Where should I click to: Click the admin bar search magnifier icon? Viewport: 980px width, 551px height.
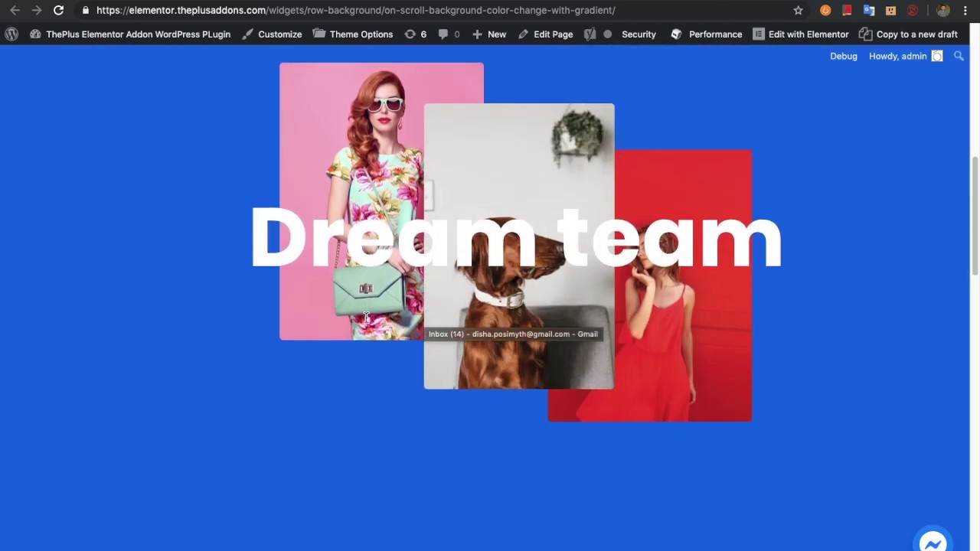tap(959, 56)
